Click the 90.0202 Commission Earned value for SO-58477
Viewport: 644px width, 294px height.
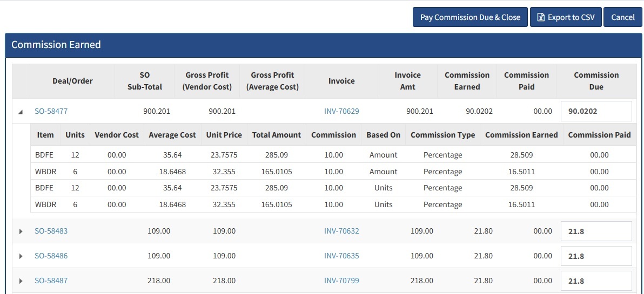pyautogui.click(x=479, y=111)
